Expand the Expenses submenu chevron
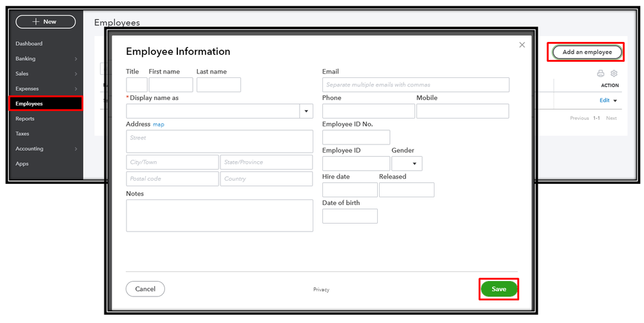Viewport: 644px width, 323px height. (76, 89)
